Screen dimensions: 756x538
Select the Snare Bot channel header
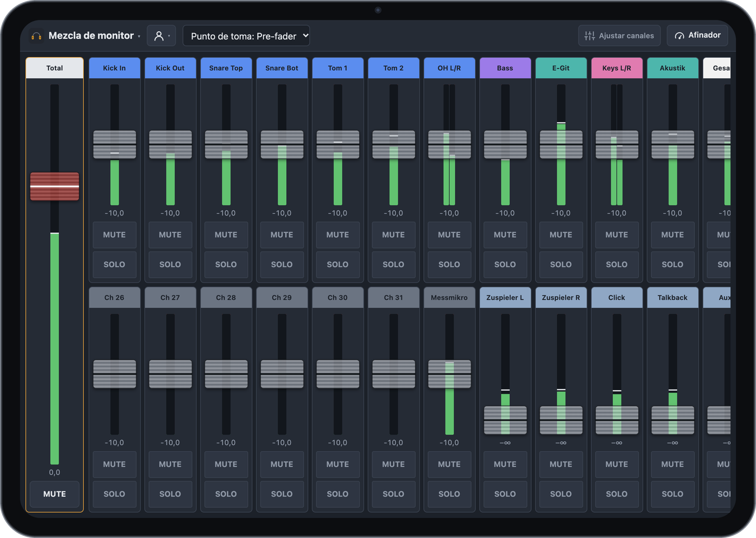click(282, 68)
